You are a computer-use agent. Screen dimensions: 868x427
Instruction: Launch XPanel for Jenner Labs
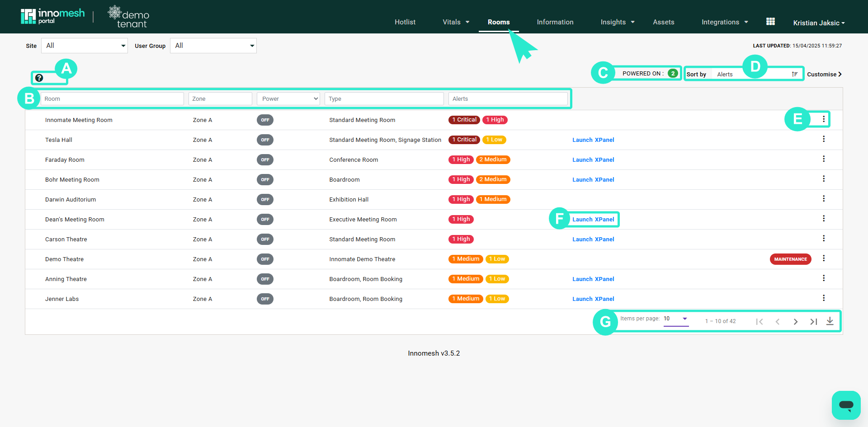click(x=593, y=299)
